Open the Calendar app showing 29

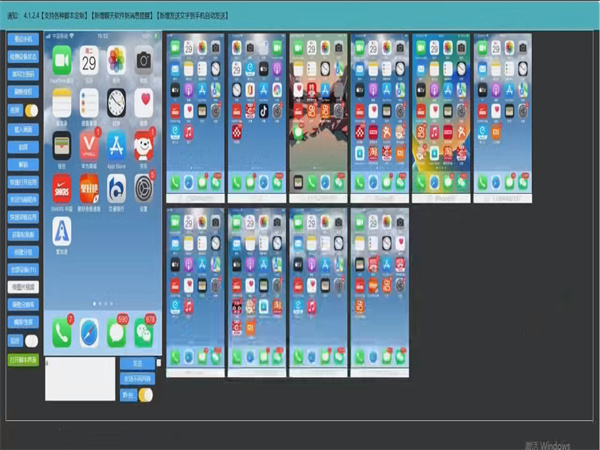tap(89, 60)
